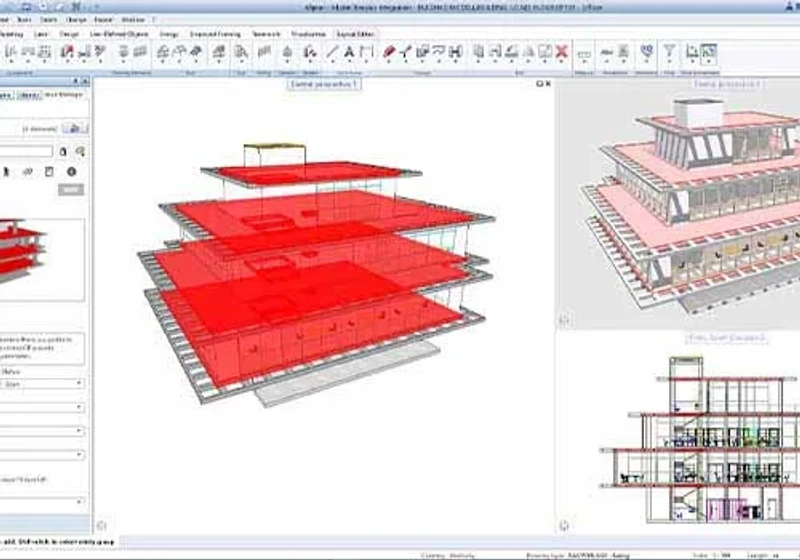This screenshot has width=800, height=560.
Task: Click the first roof outline icon in ribbon
Action: tap(162, 52)
